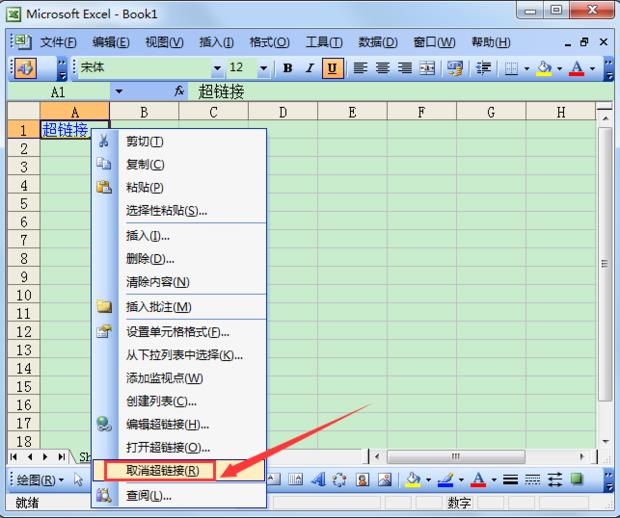Select 取消超链接(R) to remove hyperlink

[179, 471]
